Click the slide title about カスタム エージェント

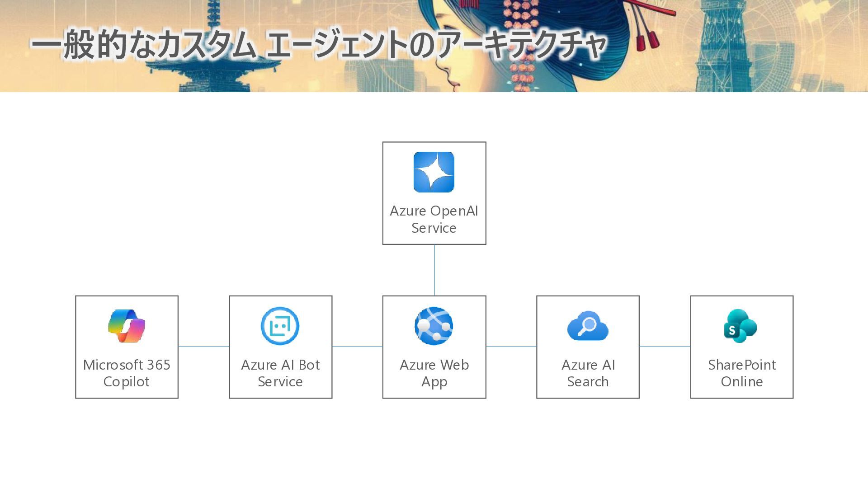(318, 44)
